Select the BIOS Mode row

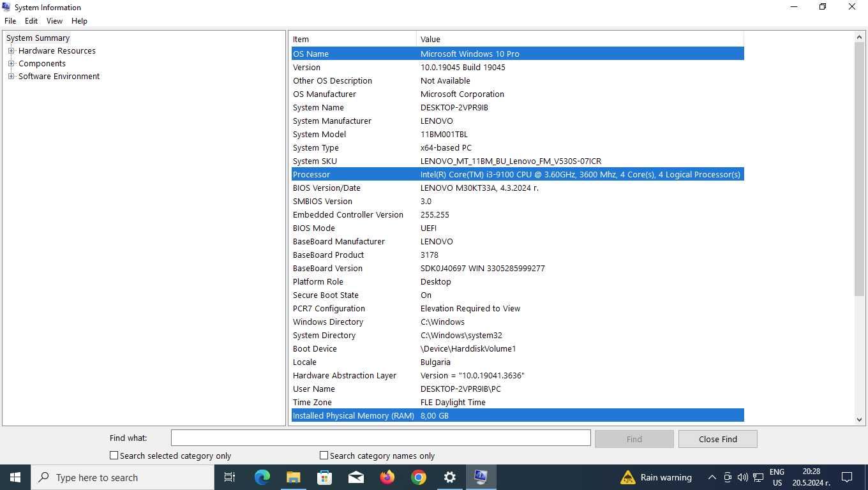518,228
